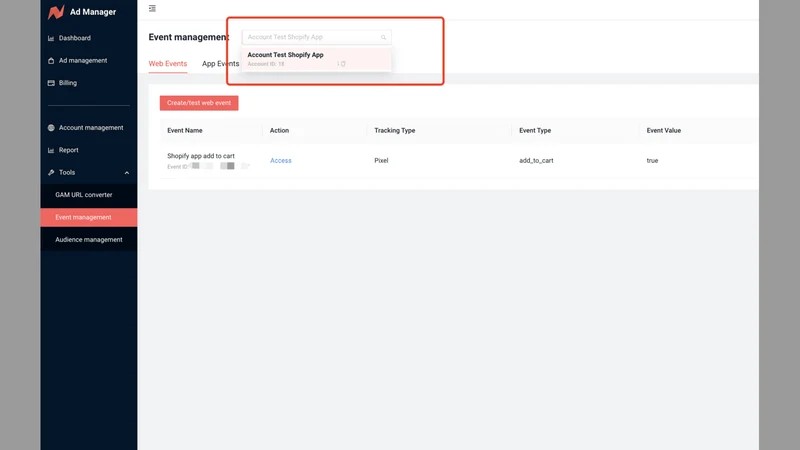The height and width of the screenshot is (450, 800).
Task: Click the search icon in account field
Action: (x=383, y=37)
